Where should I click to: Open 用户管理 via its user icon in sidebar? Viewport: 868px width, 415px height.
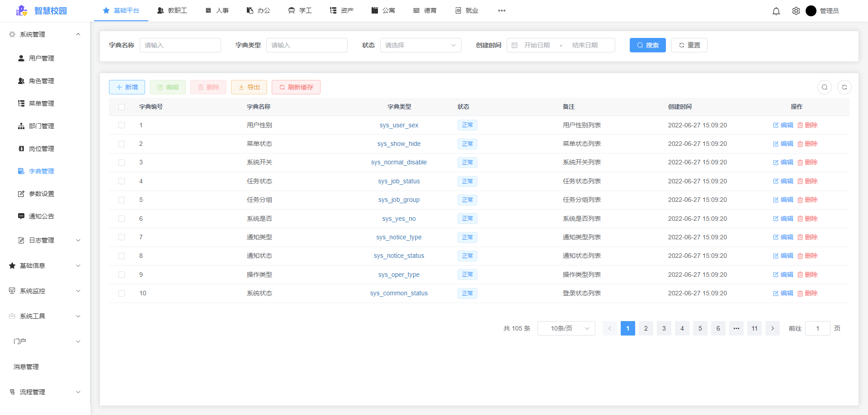[x=21, y=58]
